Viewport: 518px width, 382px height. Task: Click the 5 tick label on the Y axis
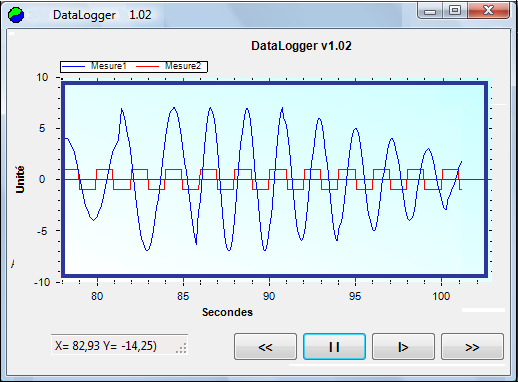(x=42, y=128)
